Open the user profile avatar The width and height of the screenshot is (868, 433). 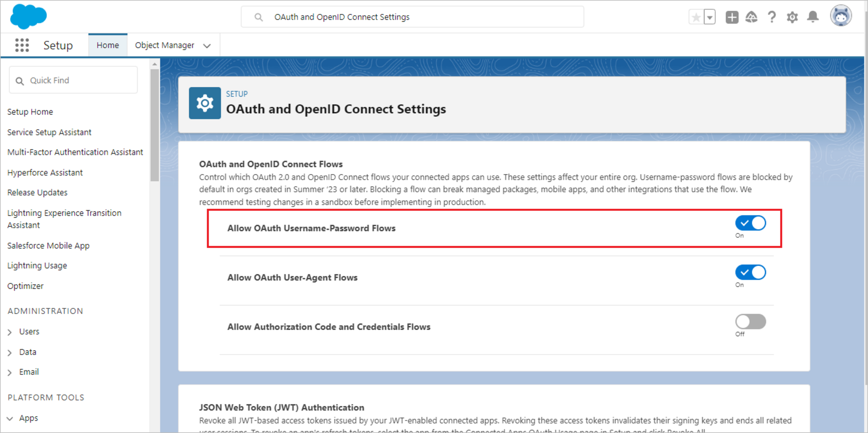(841, 16)
